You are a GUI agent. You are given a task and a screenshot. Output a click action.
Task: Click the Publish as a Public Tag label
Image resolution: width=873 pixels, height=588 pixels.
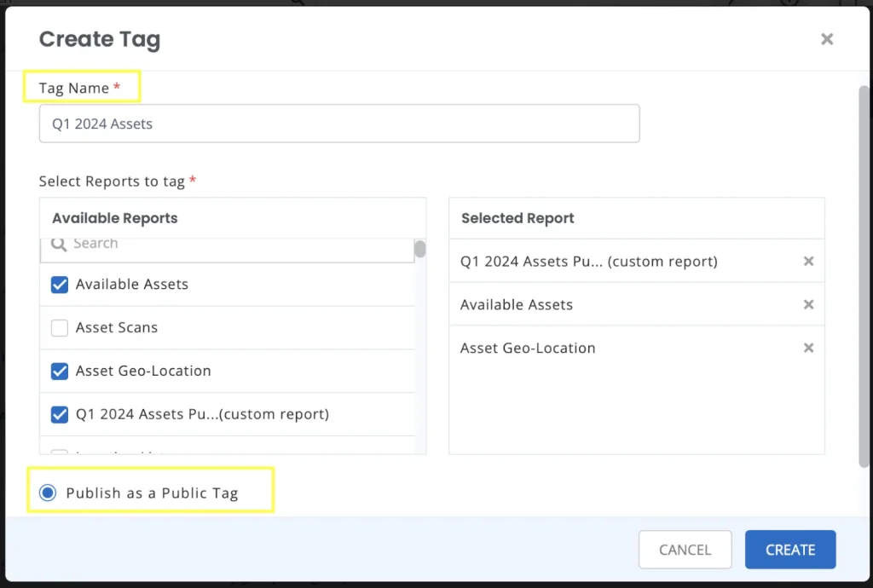click(152, 493)
